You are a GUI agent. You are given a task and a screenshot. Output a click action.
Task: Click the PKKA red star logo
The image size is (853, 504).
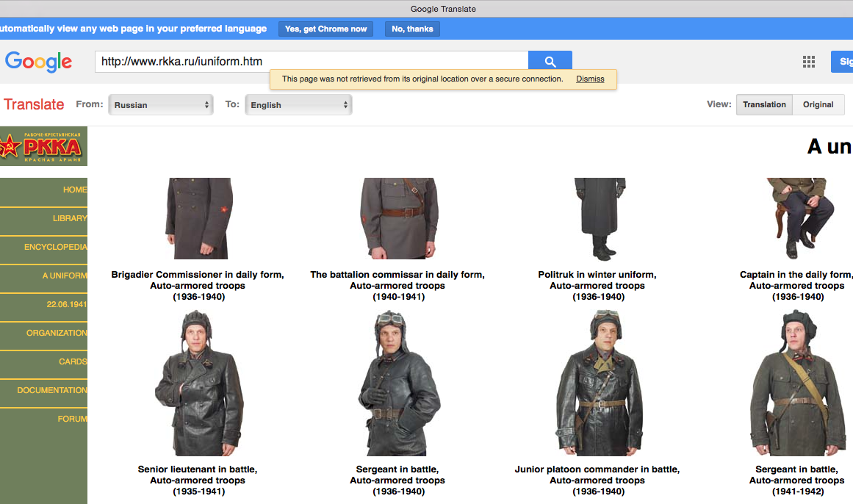43,146
